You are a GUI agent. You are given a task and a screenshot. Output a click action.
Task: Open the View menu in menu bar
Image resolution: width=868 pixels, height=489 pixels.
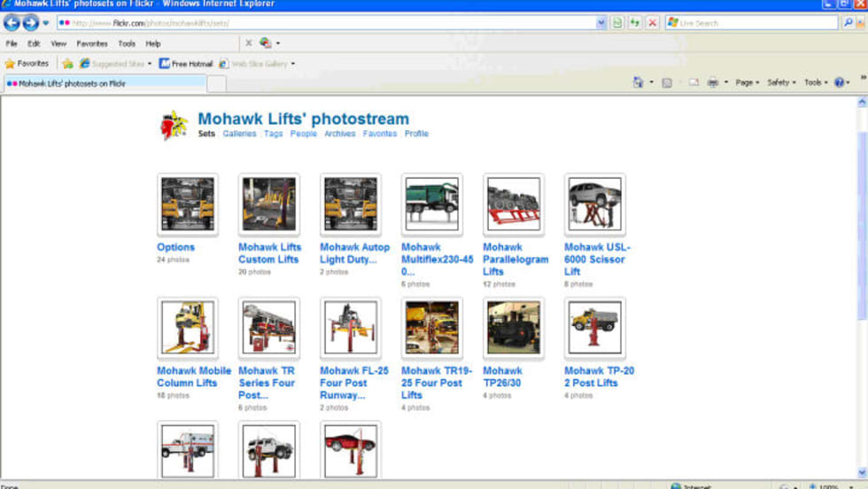click(x=58, y=43)
